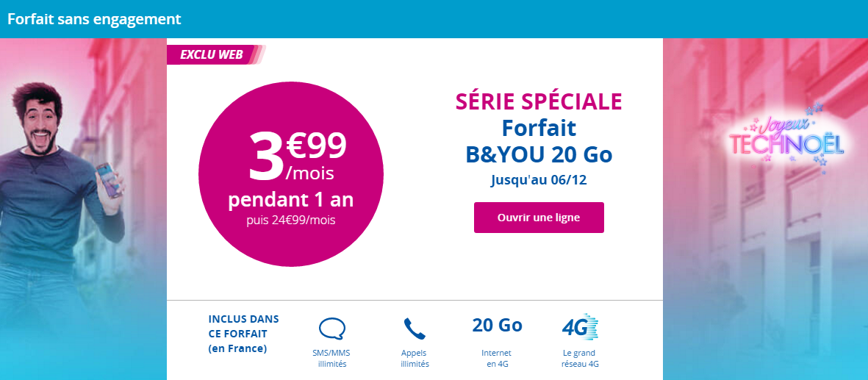The image size is (868, 380).
Task: Click the pink 3€99/mois price circle
Action: coord(290,174)
